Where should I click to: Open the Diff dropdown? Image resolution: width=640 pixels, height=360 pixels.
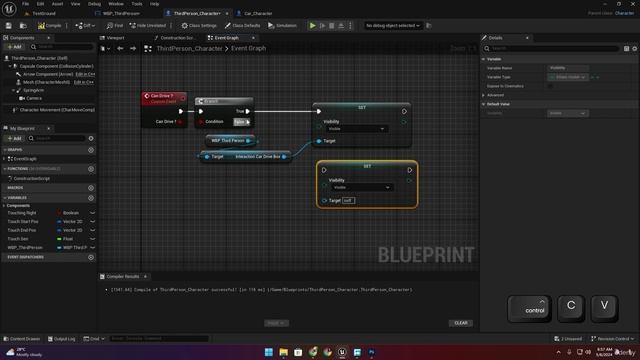(x=85, y=25)
